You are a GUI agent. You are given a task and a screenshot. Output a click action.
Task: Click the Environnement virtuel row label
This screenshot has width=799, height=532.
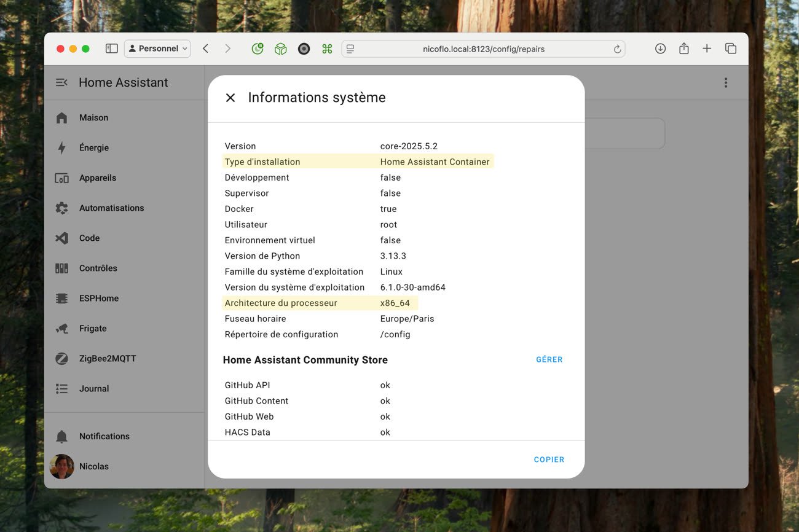270,240
